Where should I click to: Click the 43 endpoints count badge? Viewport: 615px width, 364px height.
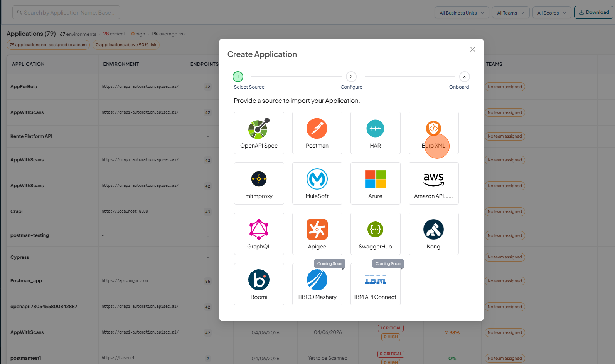[x=208, y=212]
